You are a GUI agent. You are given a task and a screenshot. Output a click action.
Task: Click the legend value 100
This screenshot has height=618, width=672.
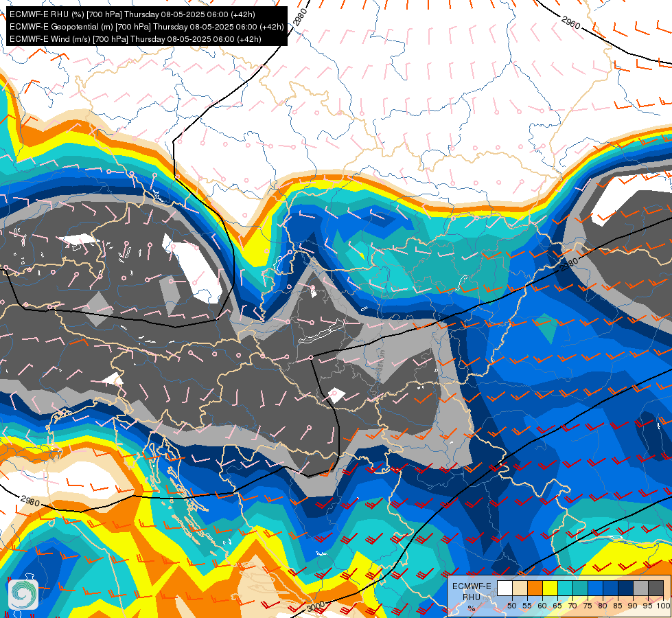click(x=663, y=606)
